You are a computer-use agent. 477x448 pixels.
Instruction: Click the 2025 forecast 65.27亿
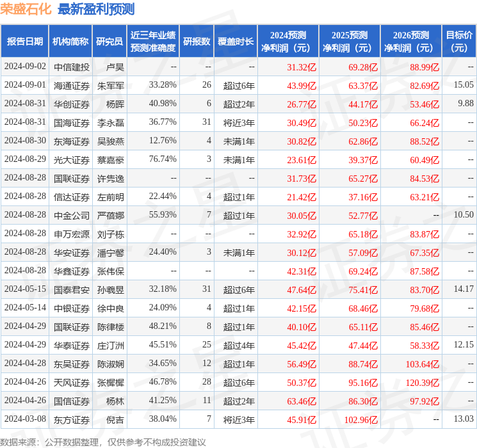[x=363, y=178]
